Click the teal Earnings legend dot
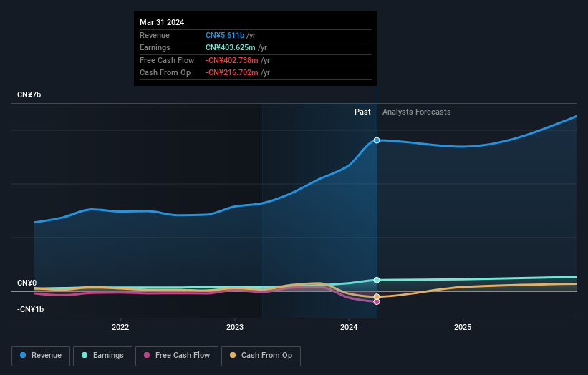The image size is (588, 375). (x=85, y=355)
